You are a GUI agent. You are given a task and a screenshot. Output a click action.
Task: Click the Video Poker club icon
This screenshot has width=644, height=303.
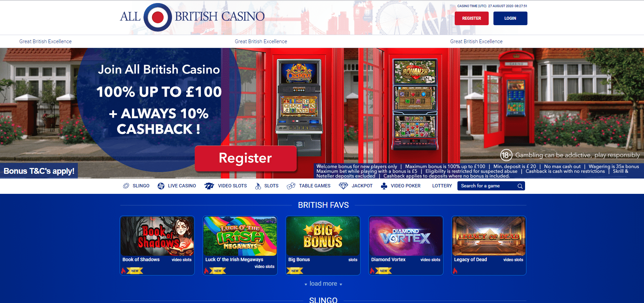click(384, 186)
